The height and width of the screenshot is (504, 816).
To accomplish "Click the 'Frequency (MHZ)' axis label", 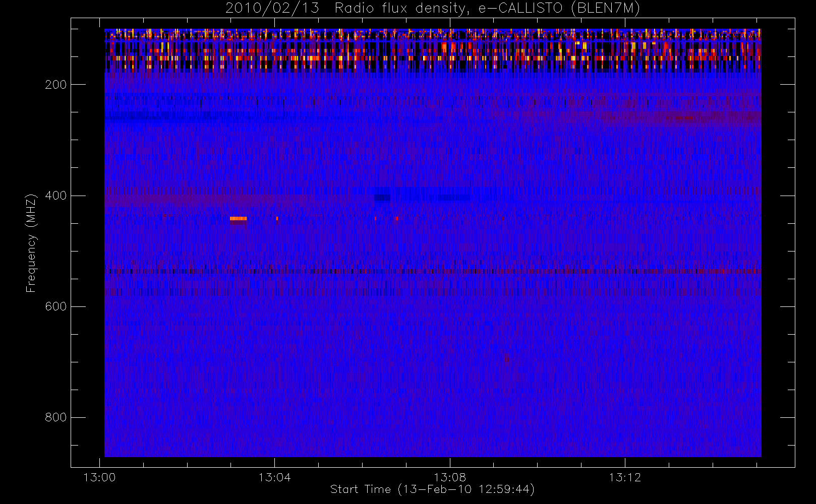I will (x=31, y=243).
